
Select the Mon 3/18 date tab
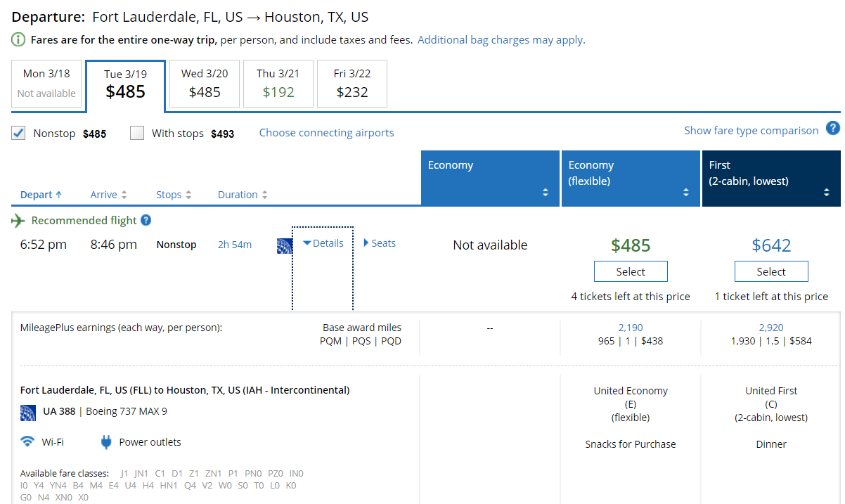47,84
